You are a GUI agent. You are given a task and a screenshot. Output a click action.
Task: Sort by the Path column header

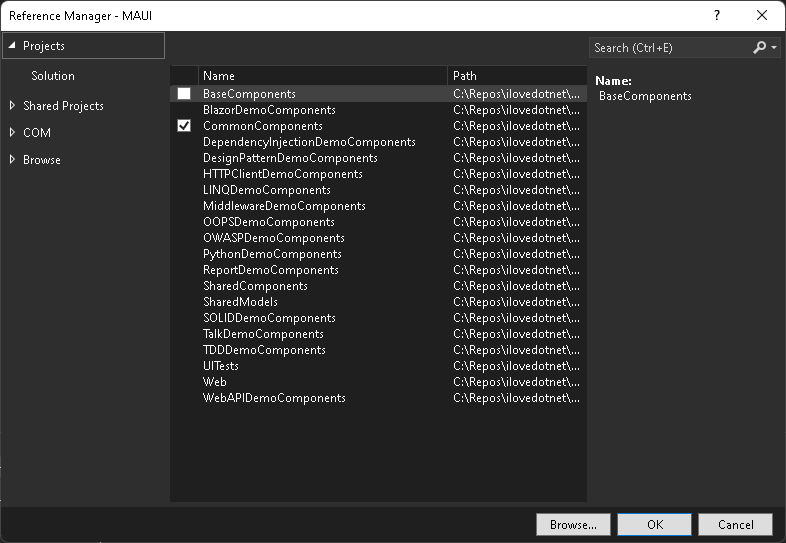pos(517,76)
